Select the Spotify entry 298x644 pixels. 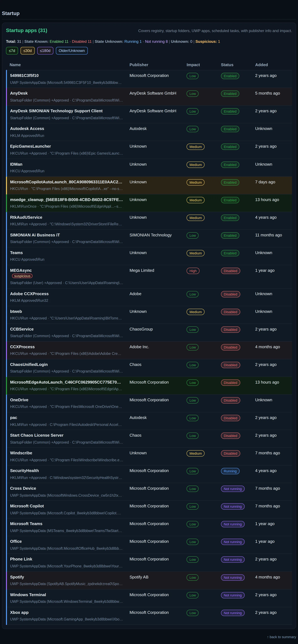[17, 577]
